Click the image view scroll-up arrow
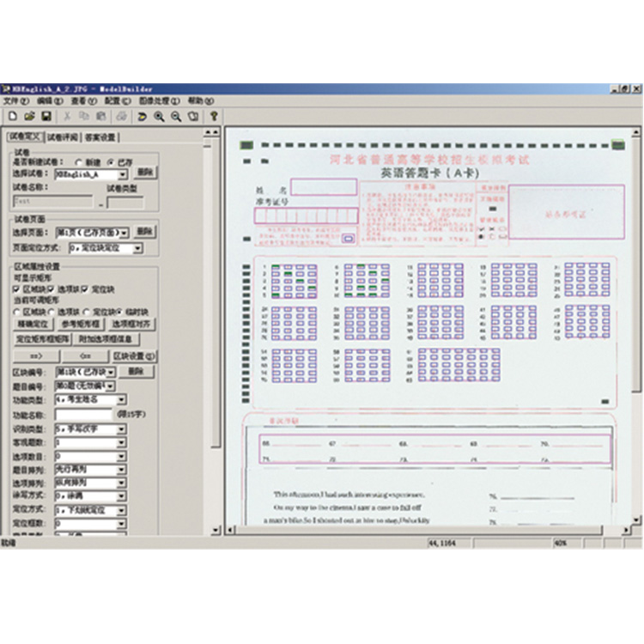 [x=635, y=132]
